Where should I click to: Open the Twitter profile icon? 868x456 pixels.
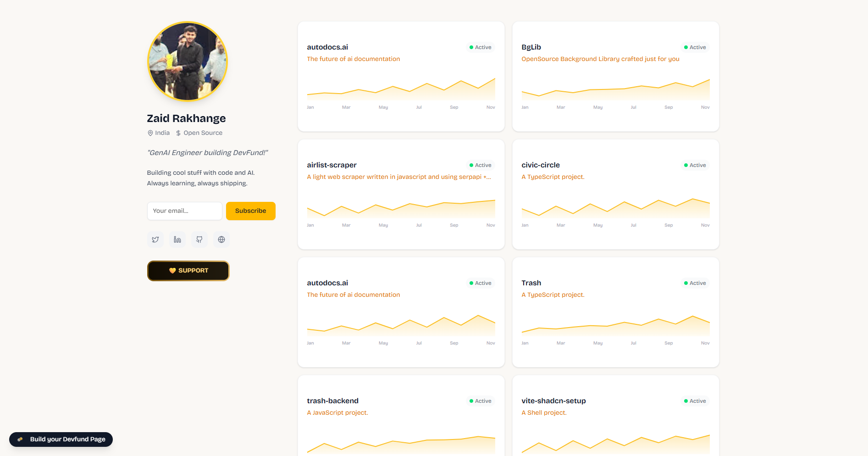point(155,239)
